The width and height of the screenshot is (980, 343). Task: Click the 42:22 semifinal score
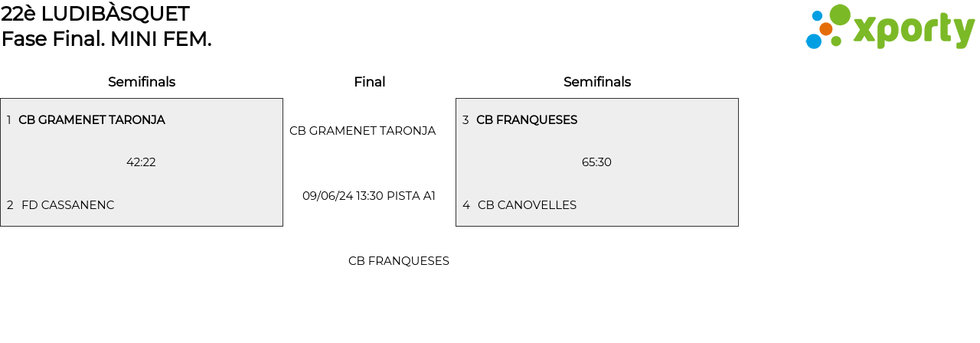pos(141,162)
